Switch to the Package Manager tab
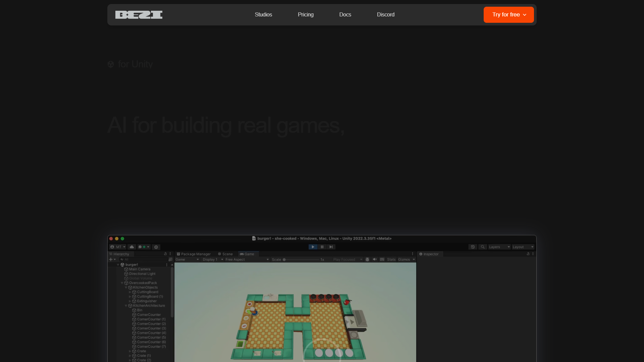Image resolution: width=644 pixels, height=362 pixels. coord(194,254)
